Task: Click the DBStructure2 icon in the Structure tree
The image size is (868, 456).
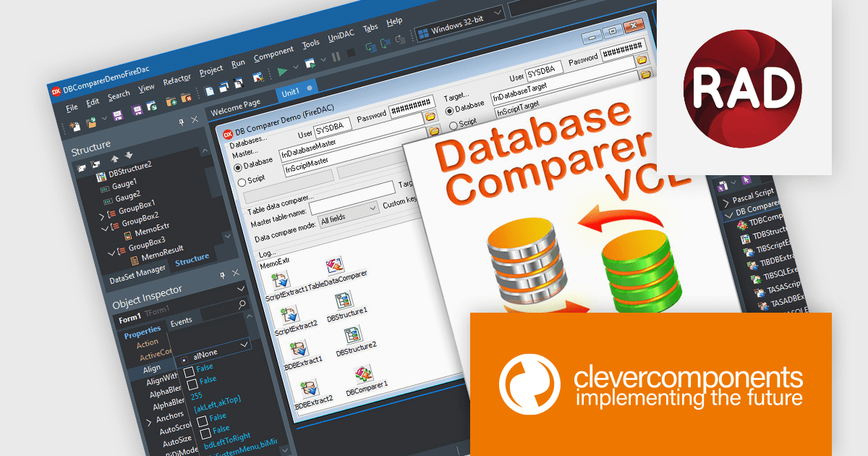Action: 101,176
